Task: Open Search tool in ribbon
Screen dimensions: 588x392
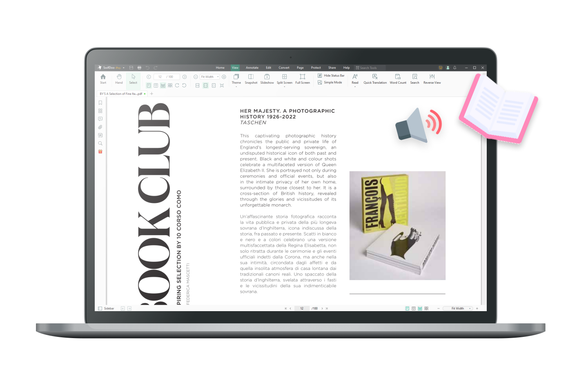Action: 414,79
